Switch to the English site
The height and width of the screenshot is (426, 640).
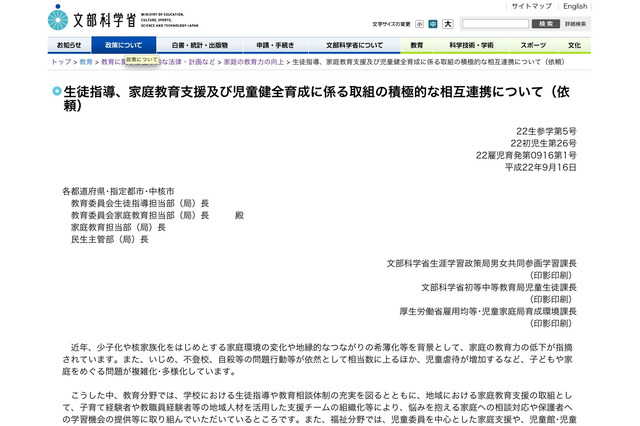click(575, 6)
